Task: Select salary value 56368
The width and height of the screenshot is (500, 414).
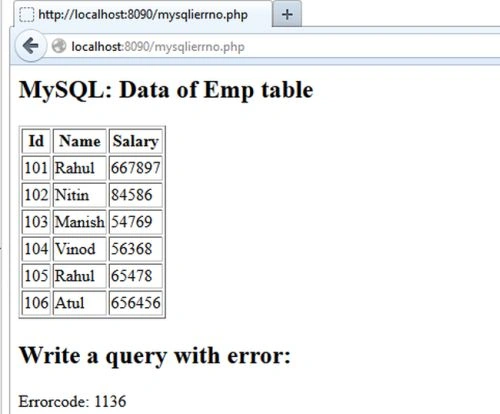Action: (136, 249)
